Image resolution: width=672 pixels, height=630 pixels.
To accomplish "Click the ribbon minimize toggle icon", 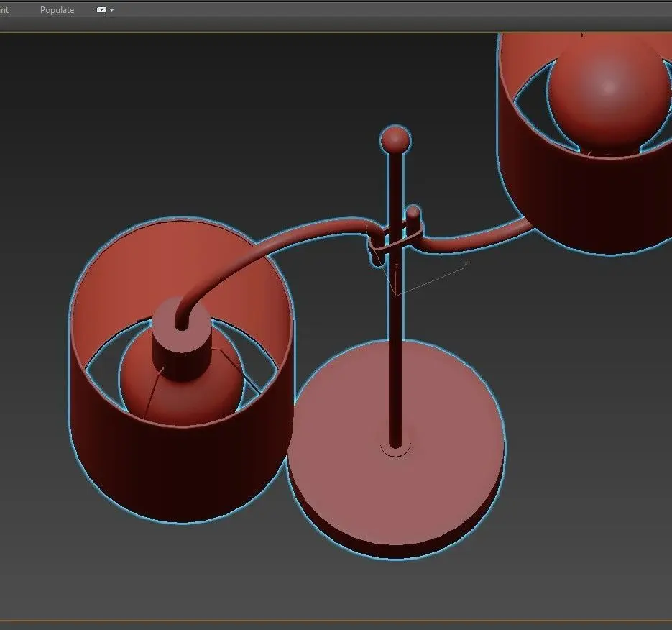I will coord(101,10).
